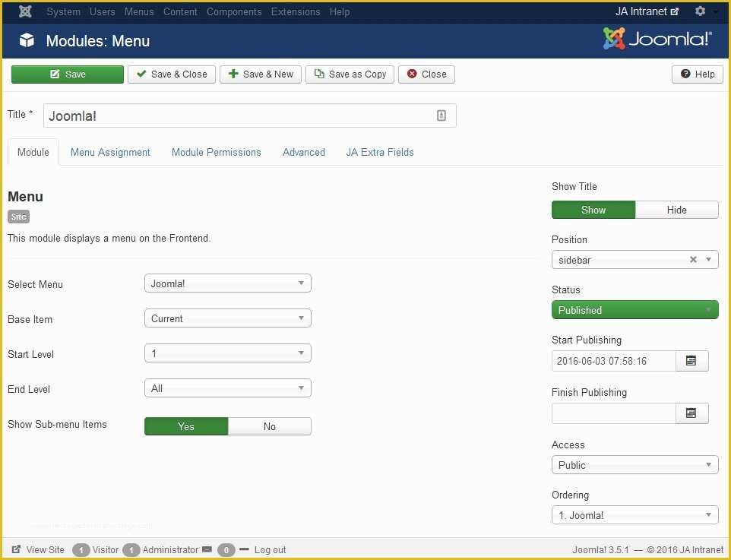Open the Users menu
Image resolution: width=731 pixels, height=560 pixels.
102,11
